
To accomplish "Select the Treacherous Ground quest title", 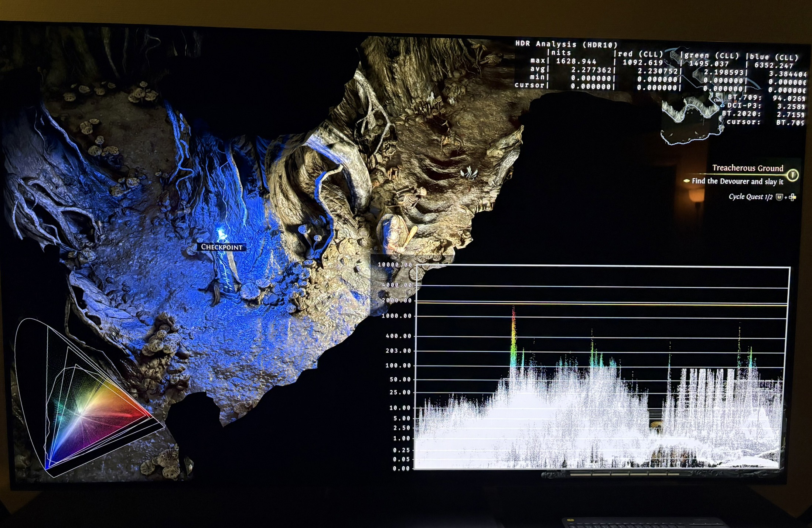I will [x=747, y=168].
